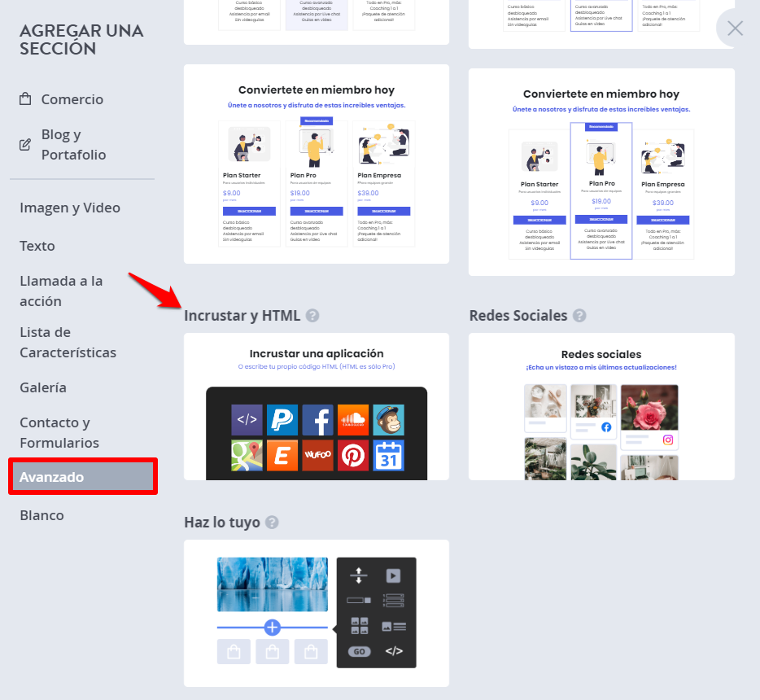Open Lista de Características category
This screenshot has height=700, width=760.
tap(68, 342)
